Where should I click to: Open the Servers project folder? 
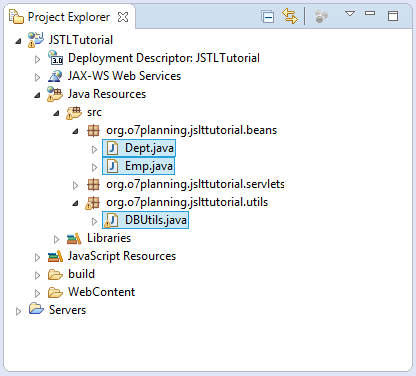57,310
